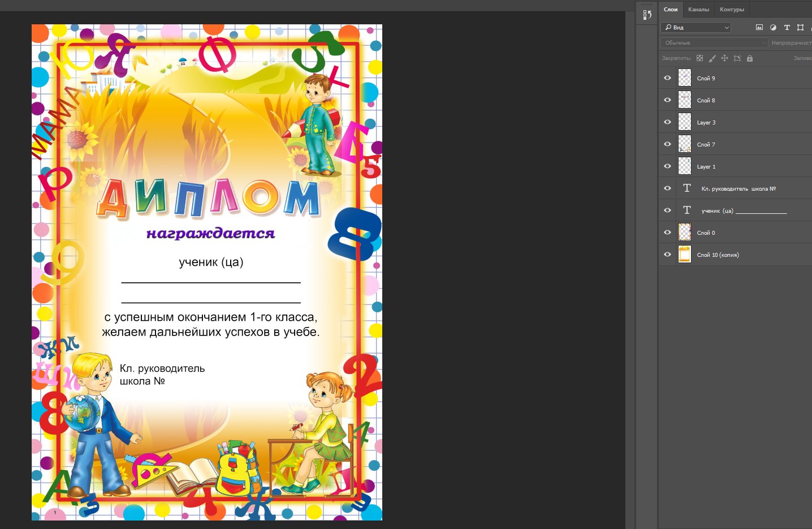Click thumbnail of Слой 7
This screenshot has width=812, height=529.
click(685, 144)
